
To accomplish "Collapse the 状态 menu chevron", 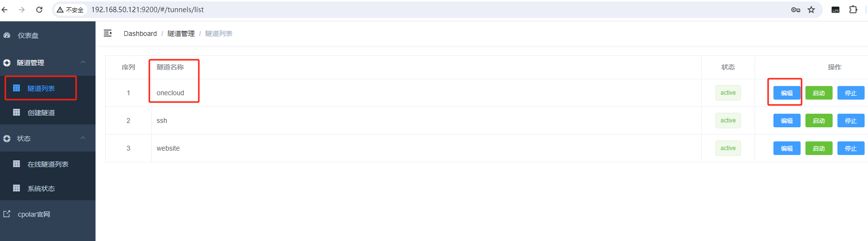I will [x=83, y=138].
